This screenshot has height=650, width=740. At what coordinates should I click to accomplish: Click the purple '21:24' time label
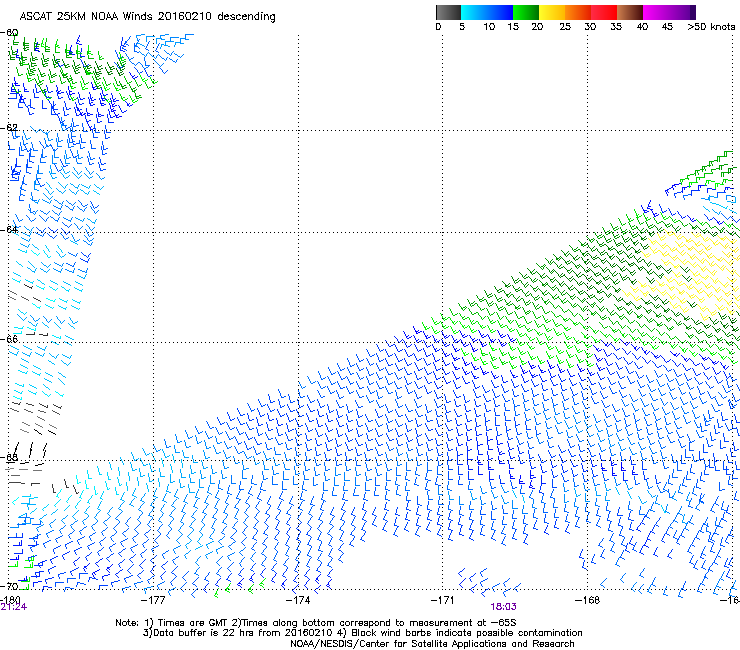click(x=13, y=607)
